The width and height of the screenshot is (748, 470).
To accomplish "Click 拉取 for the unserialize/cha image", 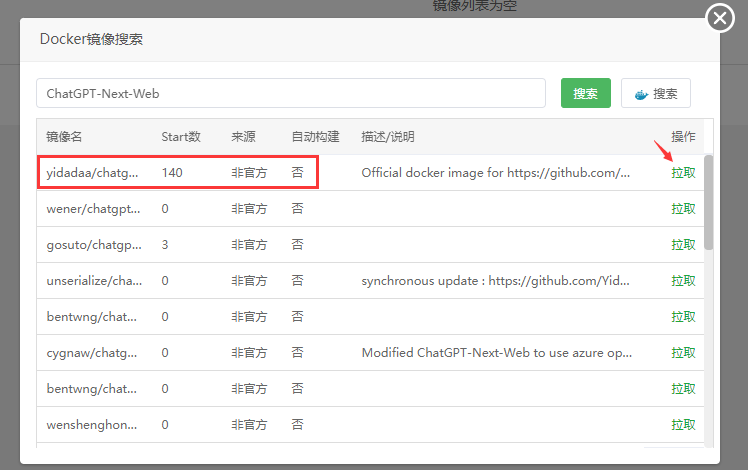I will pyautogui.click(x=683, y=281).
